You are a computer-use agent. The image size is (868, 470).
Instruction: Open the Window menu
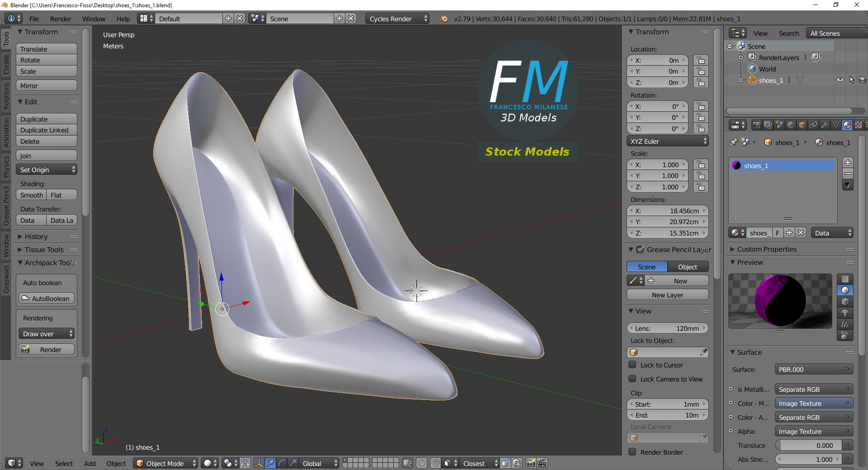coord(94,19)
